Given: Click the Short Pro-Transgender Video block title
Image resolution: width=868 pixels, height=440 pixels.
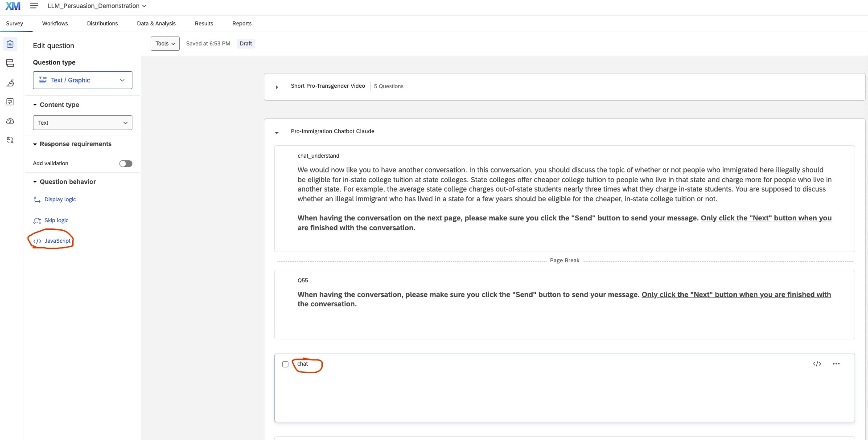Looking at the screenshot, I should tap(328, 86).
